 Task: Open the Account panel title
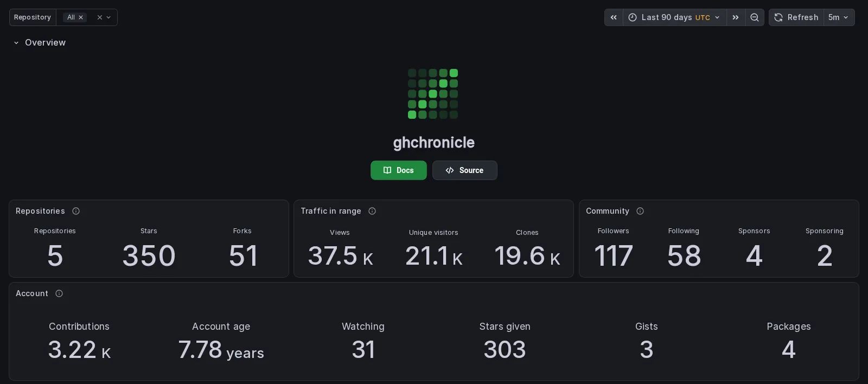[32, 293]
